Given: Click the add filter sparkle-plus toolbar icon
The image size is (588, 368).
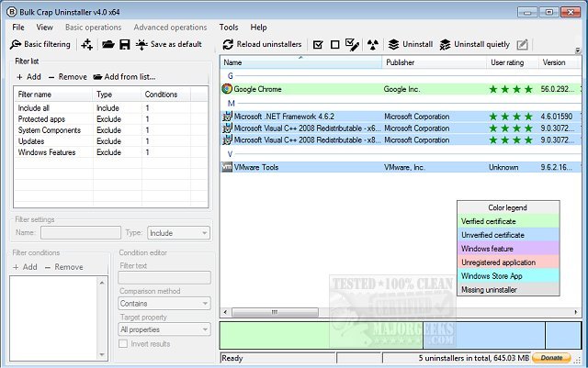Looking at the screenshot, I should coord(86,44).
